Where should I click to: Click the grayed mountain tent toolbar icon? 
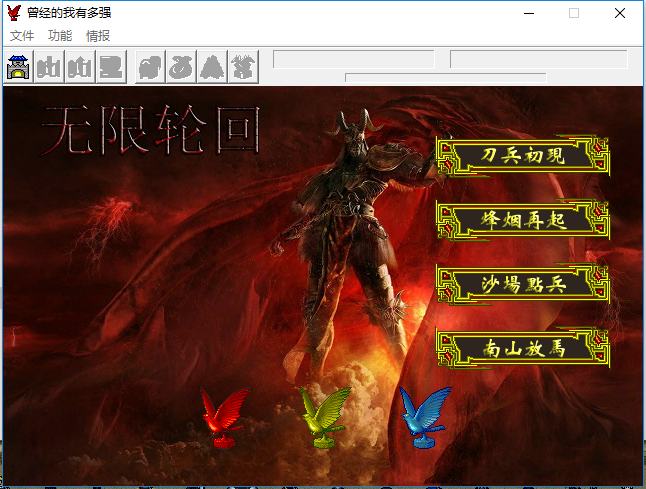click(x=212, y=67)
